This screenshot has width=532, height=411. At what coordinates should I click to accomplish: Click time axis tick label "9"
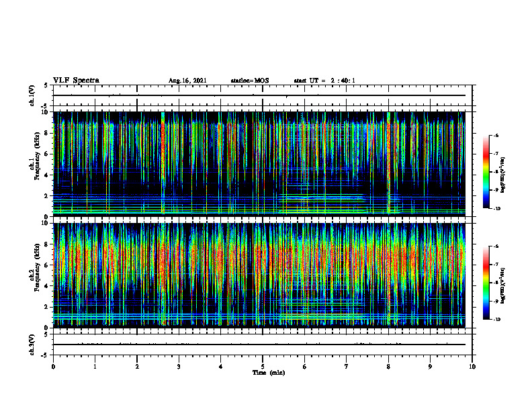[x=430, y=367]
